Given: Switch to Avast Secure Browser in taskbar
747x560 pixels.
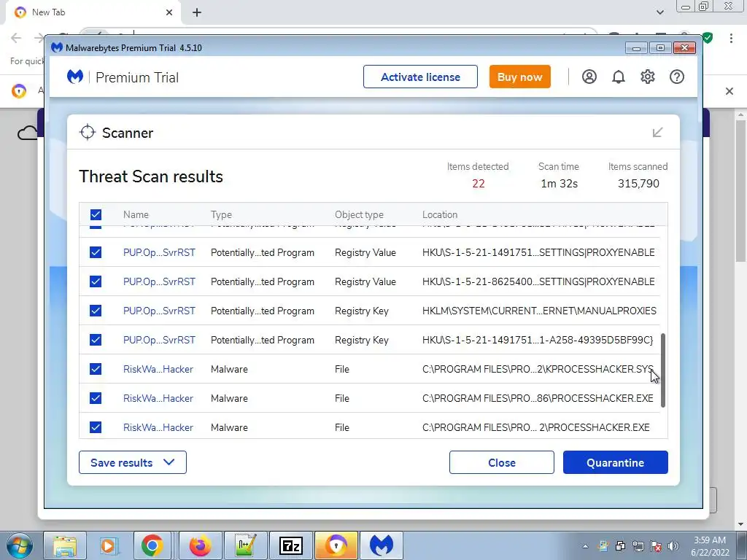Looking at the screenshot, I should click(336, 545).
